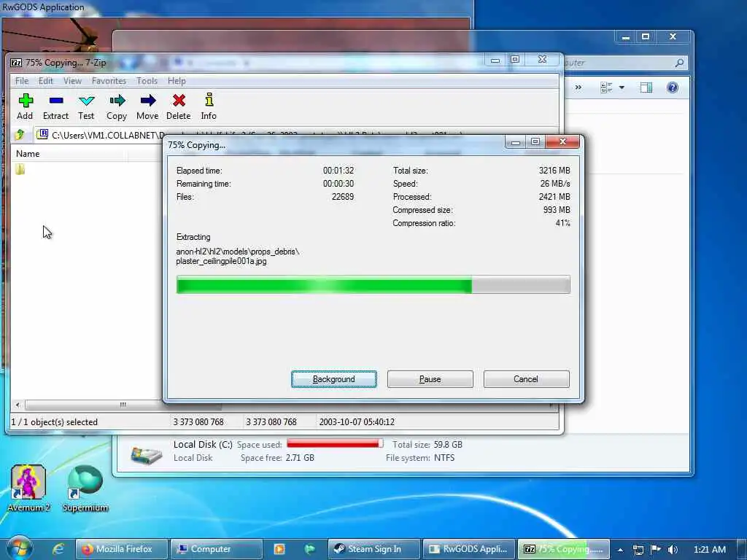Screen dimensions: 747x560
Task: Click the 7-Zip address path field
Action: pyautogui.click(x=295, y=135)
